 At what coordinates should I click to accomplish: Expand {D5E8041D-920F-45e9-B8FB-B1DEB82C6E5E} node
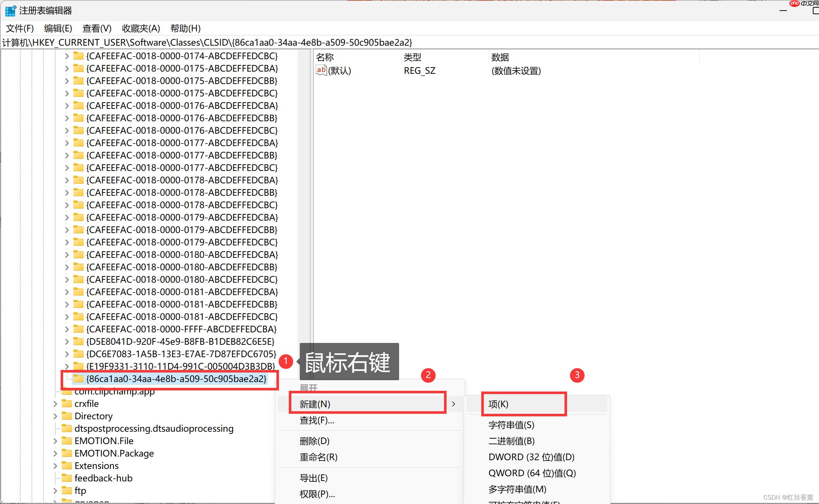point(66,342)
